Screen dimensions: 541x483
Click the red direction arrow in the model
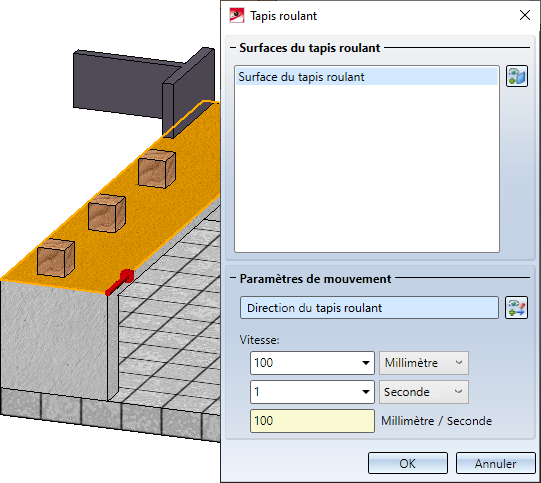tap(119, 283)
